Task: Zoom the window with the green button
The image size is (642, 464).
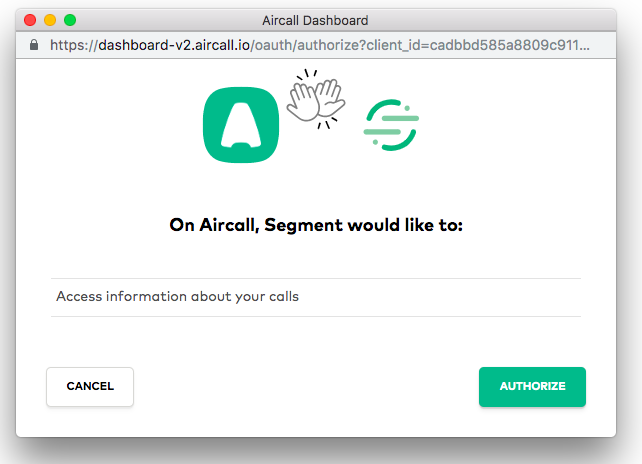Action: coord(70,20)
